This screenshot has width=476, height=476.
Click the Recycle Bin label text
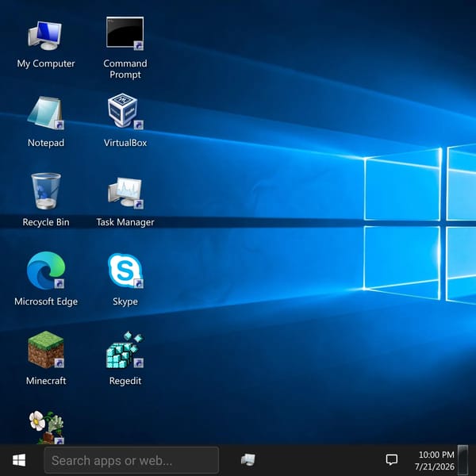[46, 222]
